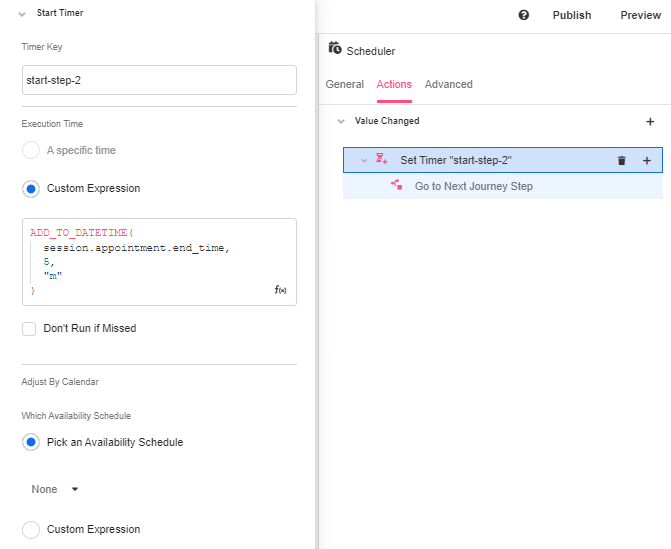Screen dimensions: 671x549
Task: Collapse the Set Timer action row
Action: pyautogui.click(x=364, y=160)
